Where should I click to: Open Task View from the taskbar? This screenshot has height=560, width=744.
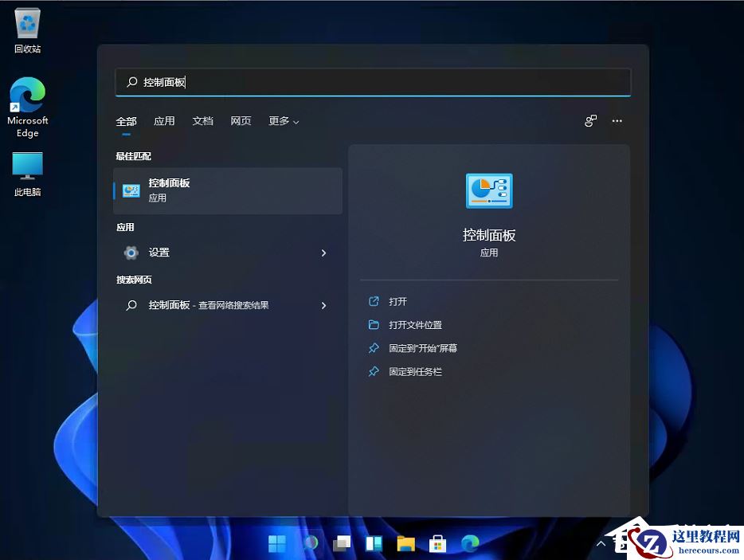point(342,543)
